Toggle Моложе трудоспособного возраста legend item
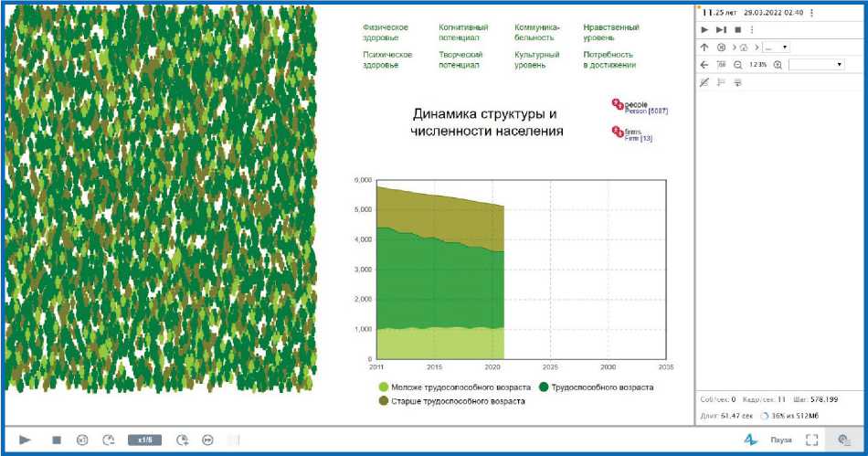868x456 pixels. coord(454,387)
